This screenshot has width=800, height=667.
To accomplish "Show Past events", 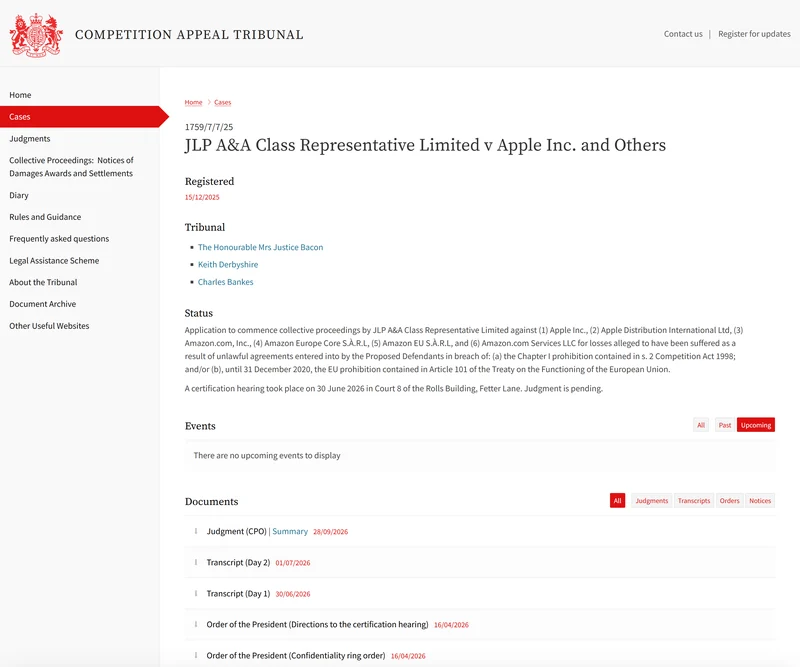I will tap(724, 425).
